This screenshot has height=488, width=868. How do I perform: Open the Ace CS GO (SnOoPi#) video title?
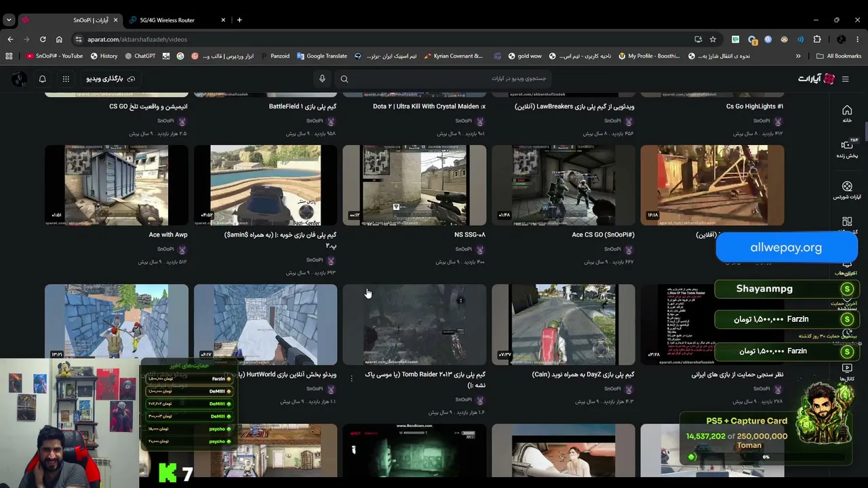tap(603, 235)
